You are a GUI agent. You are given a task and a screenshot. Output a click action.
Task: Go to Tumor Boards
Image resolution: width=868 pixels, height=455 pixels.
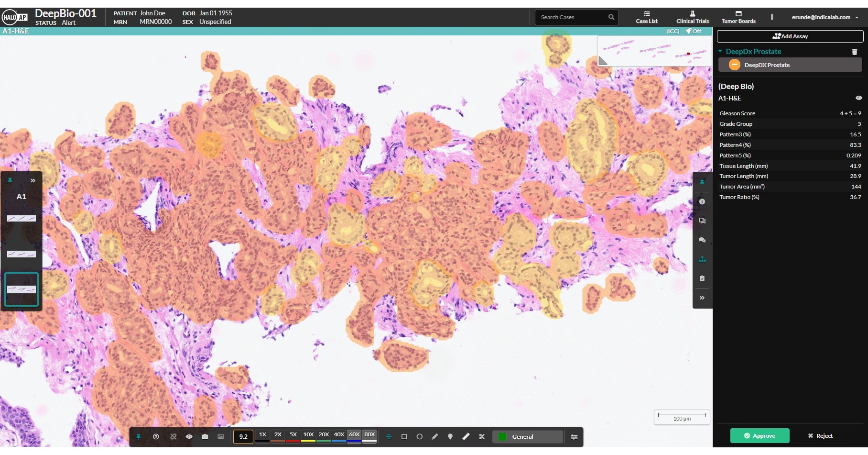(738, 17)
